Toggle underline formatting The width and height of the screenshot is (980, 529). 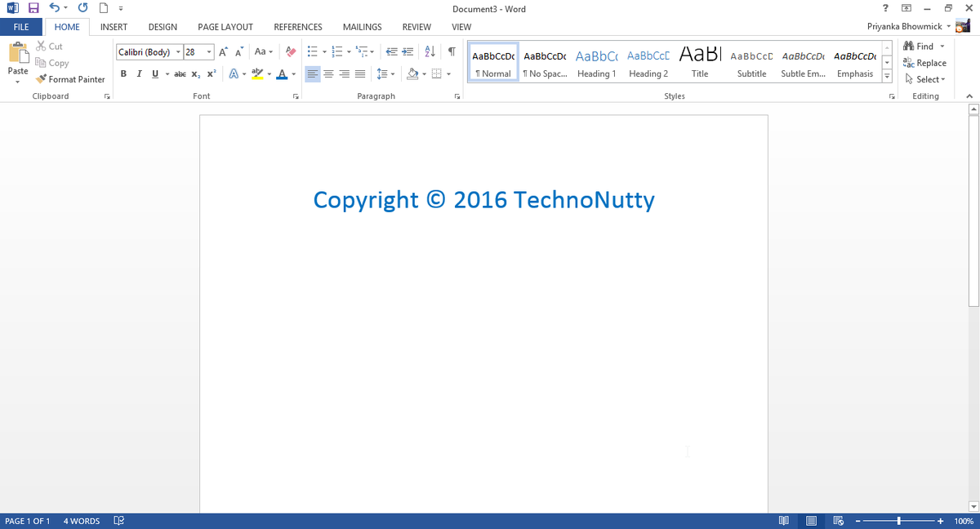click(154, 73)
